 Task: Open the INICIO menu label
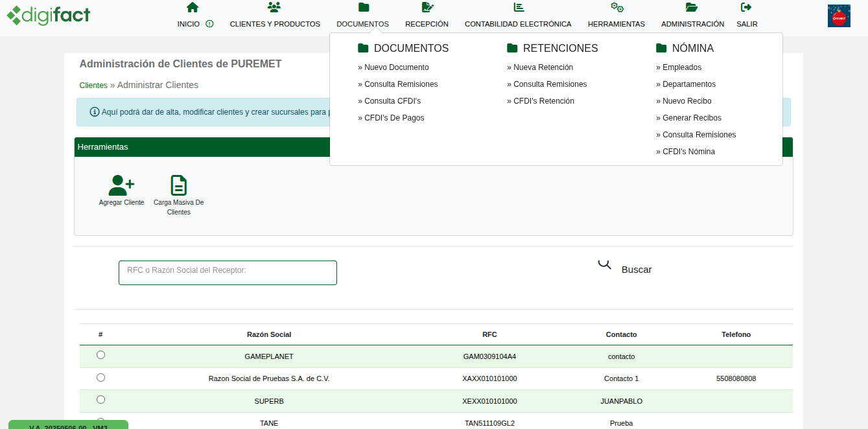189,24
